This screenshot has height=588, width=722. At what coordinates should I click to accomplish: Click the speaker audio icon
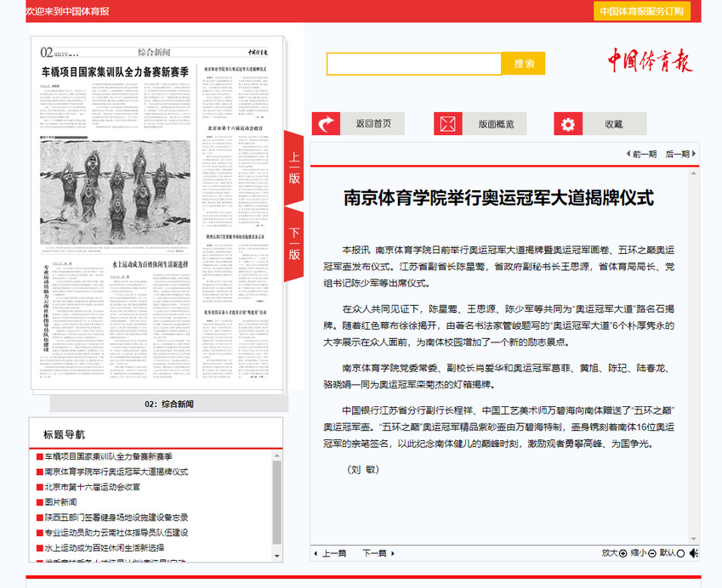(x=694, y=553)
